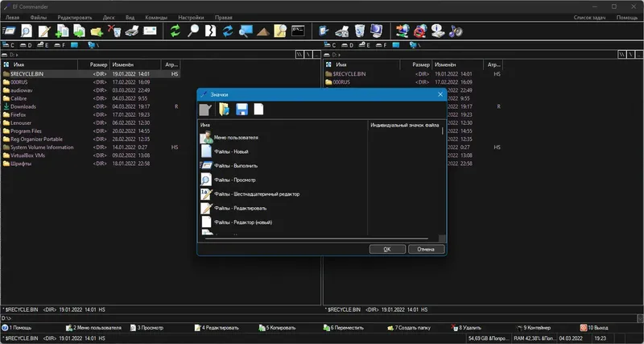Click the blank page icon in the Значки dialog toolbar

point(258,110)
